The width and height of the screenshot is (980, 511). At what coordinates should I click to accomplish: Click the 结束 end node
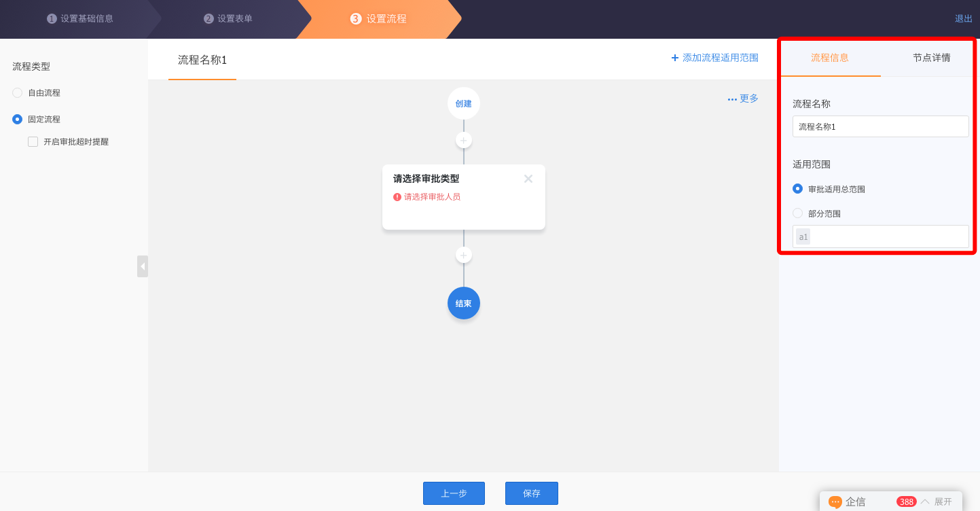464,303
